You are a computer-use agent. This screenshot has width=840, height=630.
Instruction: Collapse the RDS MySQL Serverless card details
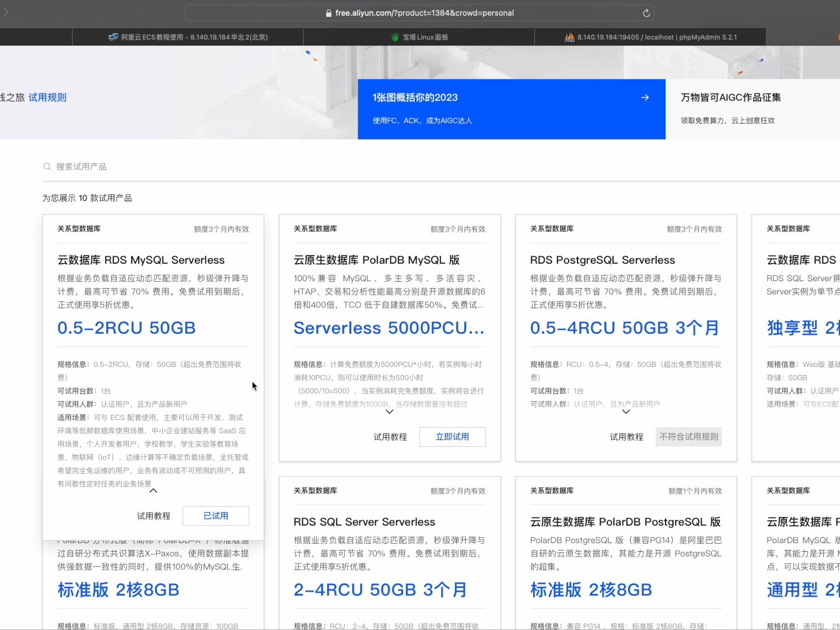pos(153,491)
